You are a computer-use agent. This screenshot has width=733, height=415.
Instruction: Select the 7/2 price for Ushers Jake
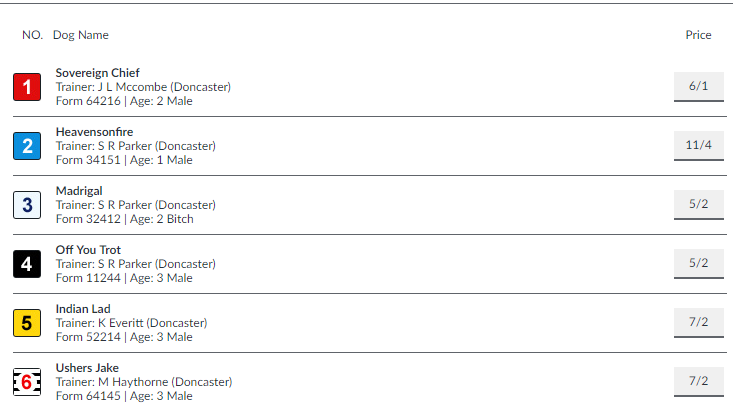tap(699, 381)
